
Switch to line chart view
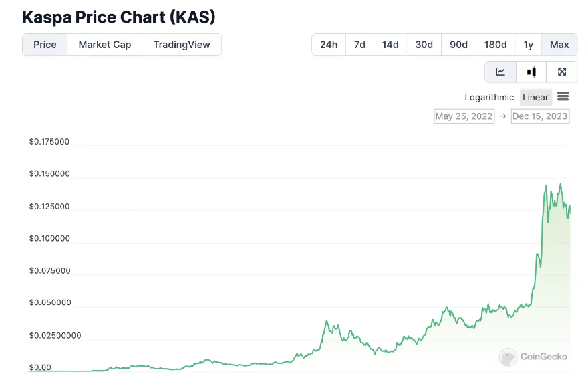pos(500,72)
